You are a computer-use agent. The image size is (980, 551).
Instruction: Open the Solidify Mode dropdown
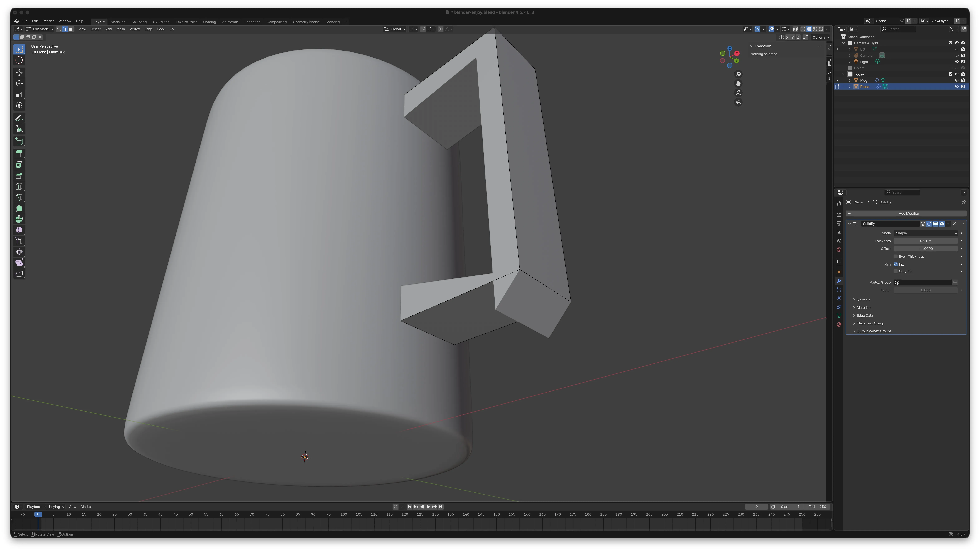[925, 233]
